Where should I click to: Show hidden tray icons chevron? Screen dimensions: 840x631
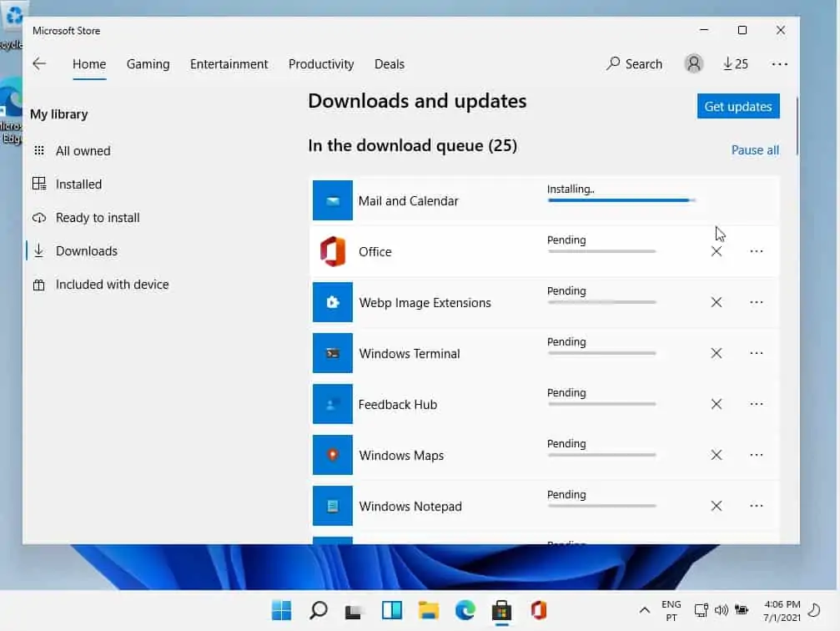tap(645, 610)
